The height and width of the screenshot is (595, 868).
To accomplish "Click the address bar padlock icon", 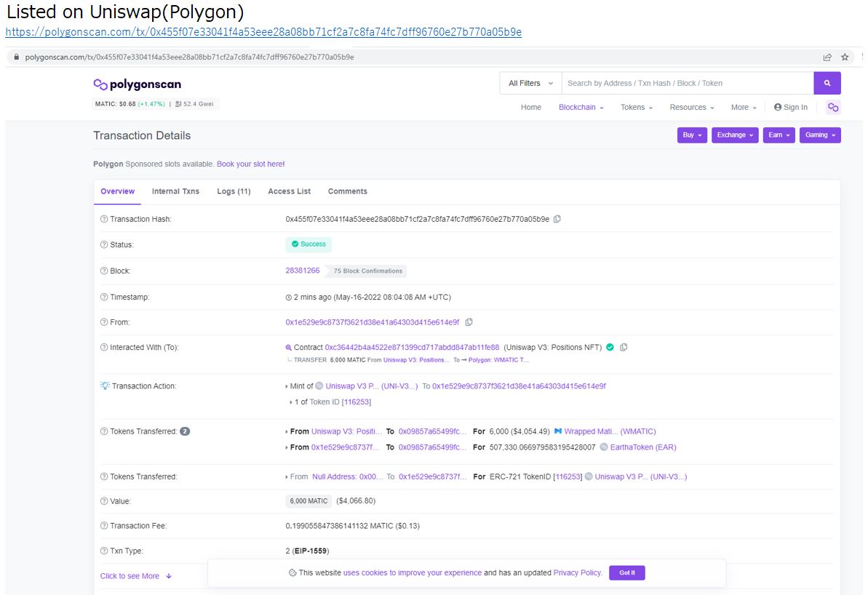I will 17,57.
